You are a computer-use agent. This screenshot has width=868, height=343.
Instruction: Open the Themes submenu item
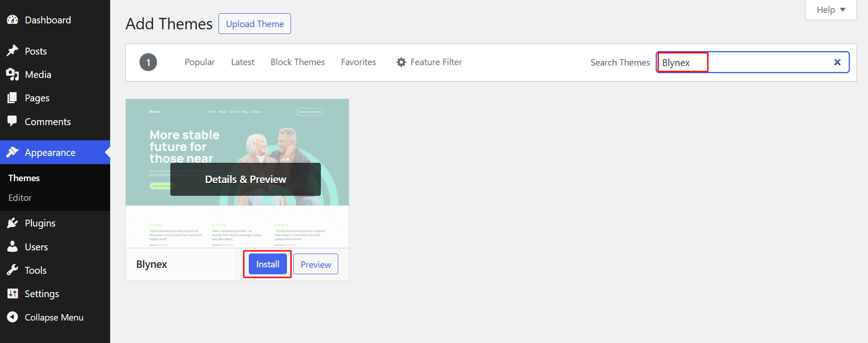[24, 178]
